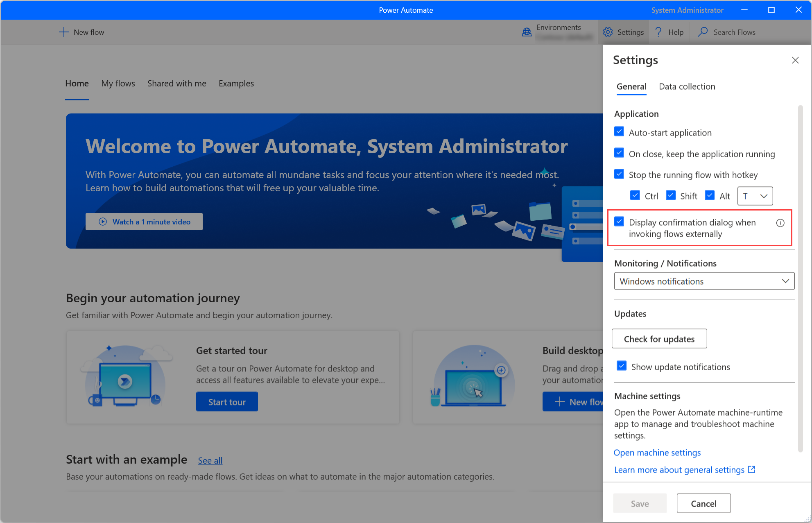Switch to the Data collection tab

point(687,86)
